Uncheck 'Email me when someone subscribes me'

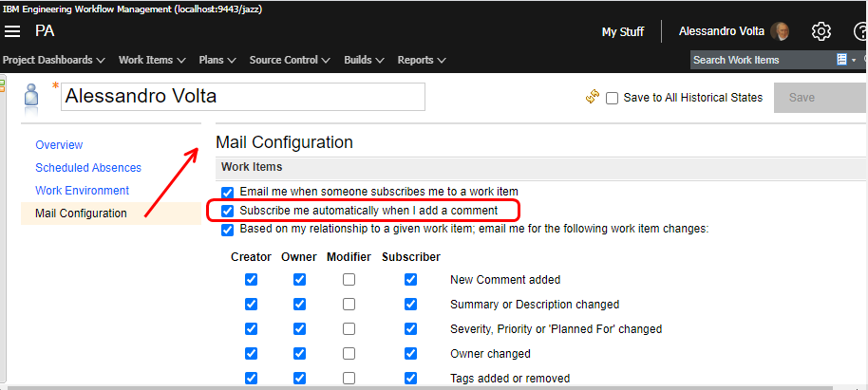[x=227, y=192]
